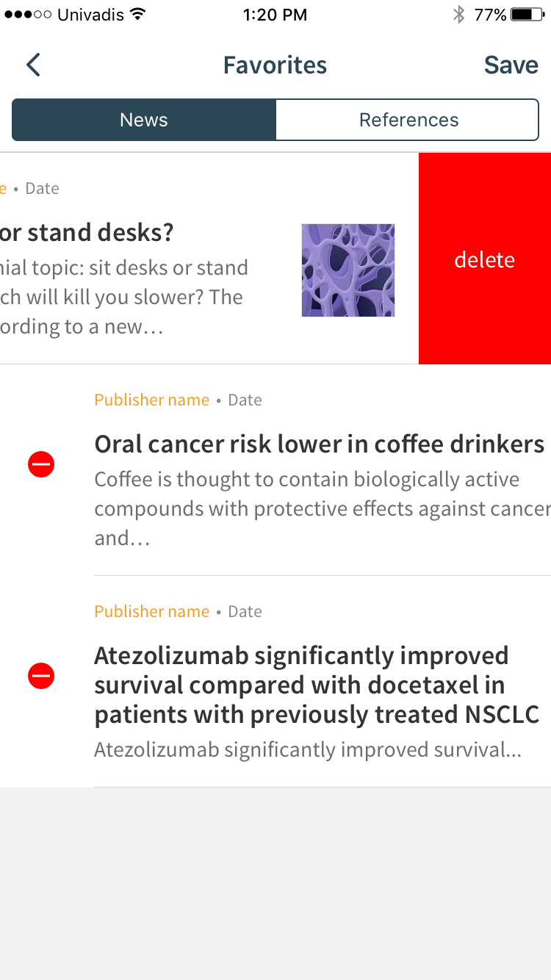Open the 'or stand desks?' article title

[87, 232]
